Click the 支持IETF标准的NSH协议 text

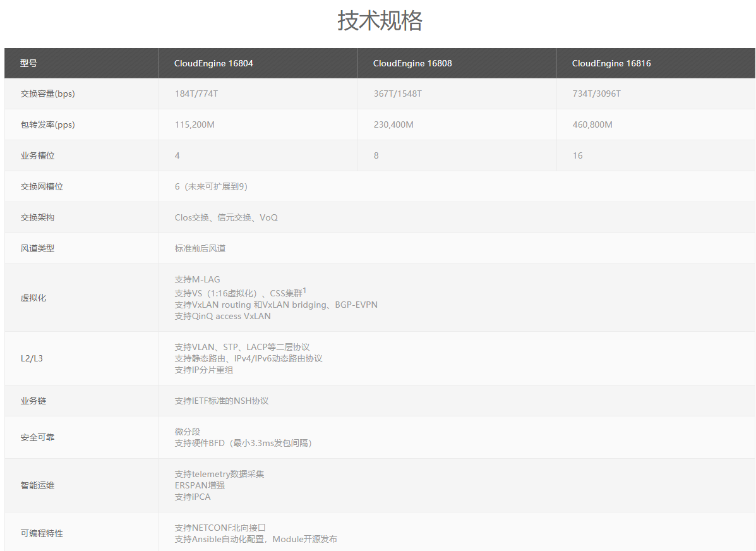tap(222, 401)
